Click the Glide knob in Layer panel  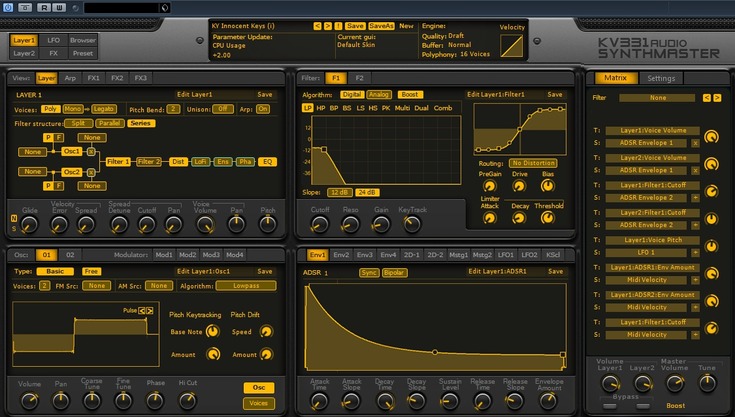pyautogui.click(x=30, y=225)
